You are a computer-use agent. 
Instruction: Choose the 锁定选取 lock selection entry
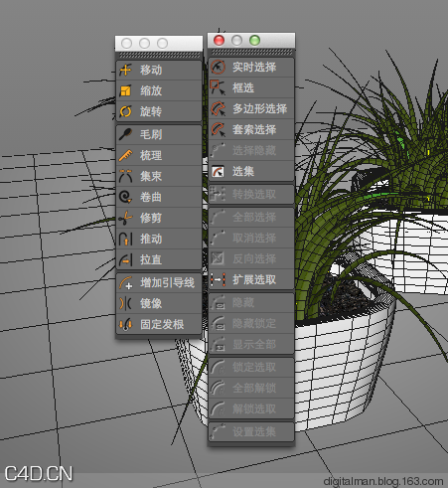251,367
